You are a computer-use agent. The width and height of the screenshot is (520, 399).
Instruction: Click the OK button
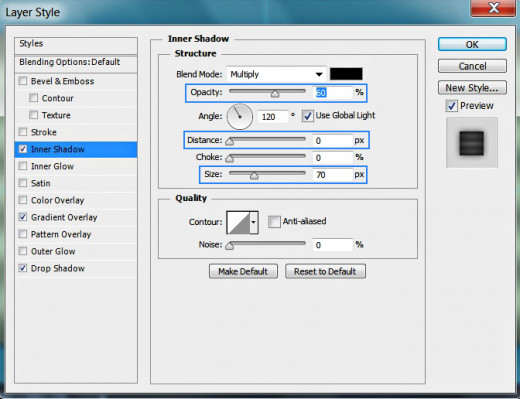pyautogui.click(x=472, y=44)
